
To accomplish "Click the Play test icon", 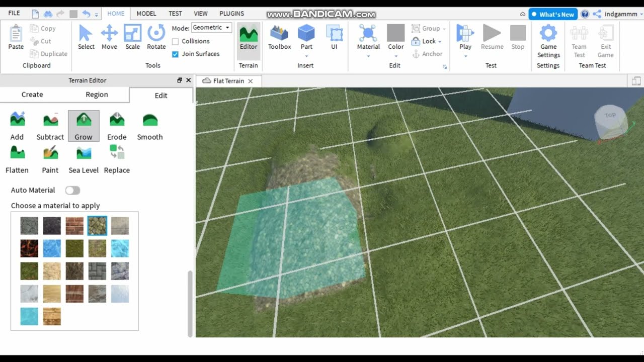I will pyautogui.click(x=465, y=33).
